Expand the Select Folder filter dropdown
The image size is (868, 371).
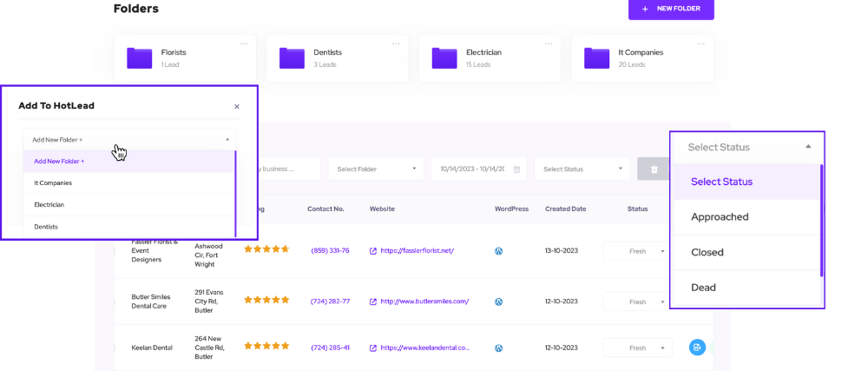[376, 169]
